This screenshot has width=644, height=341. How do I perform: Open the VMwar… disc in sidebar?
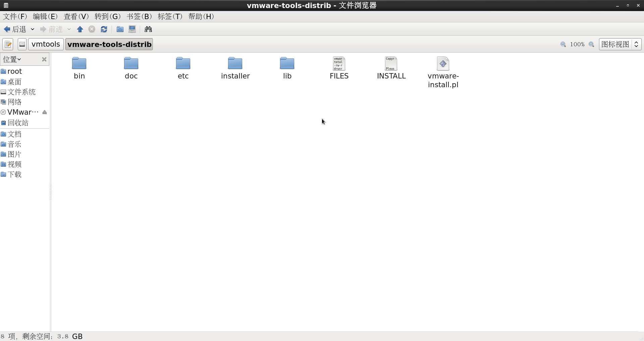(20, 112)
